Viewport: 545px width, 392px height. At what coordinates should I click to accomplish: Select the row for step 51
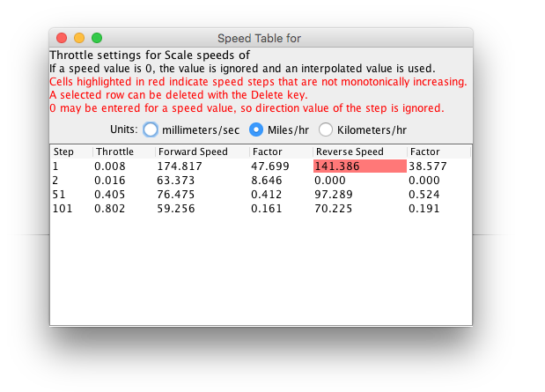tap(261, 194)
